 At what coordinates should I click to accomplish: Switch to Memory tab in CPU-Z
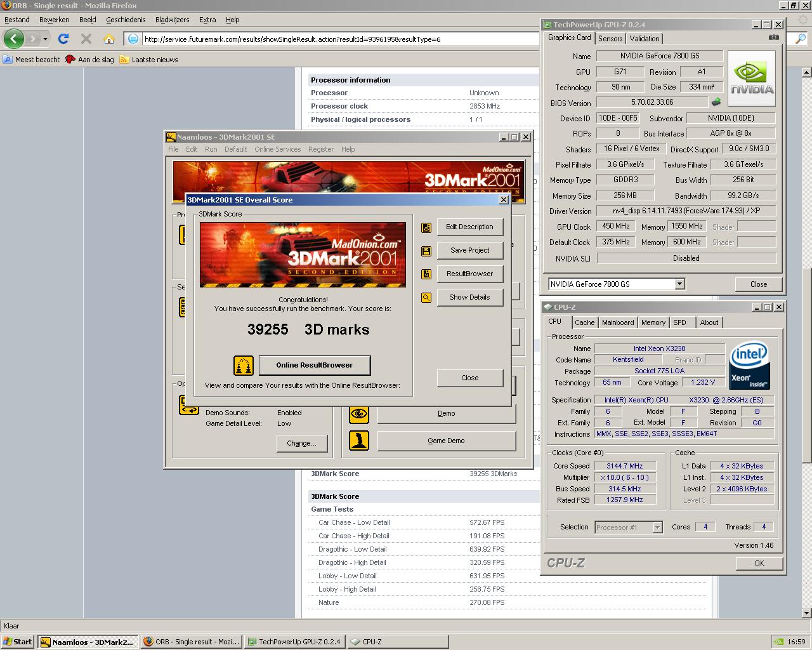653,322
